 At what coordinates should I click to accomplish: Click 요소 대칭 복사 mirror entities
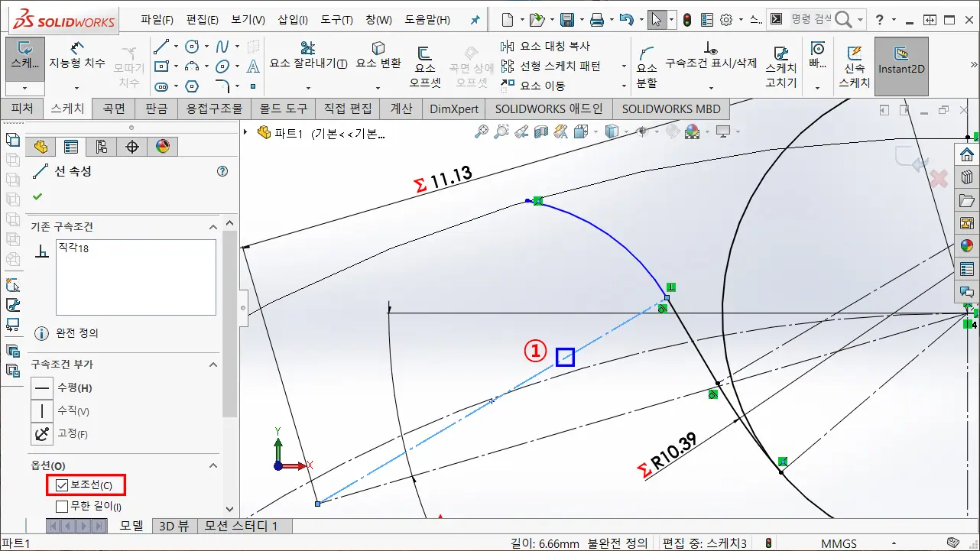click(x=545, y=46)
